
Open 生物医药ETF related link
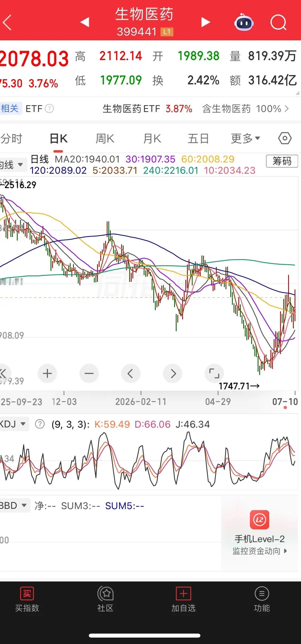(x=147, y=109)
